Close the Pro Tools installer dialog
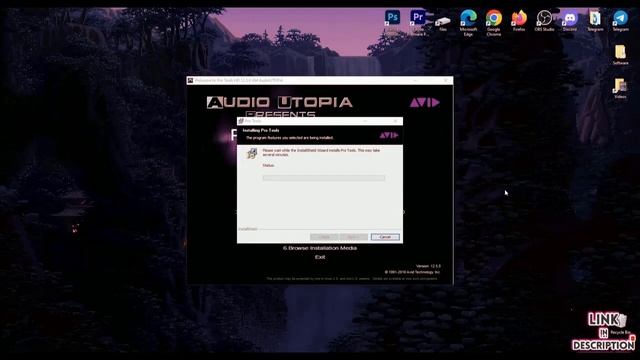The image size is (640, 360). coord(395,121)
